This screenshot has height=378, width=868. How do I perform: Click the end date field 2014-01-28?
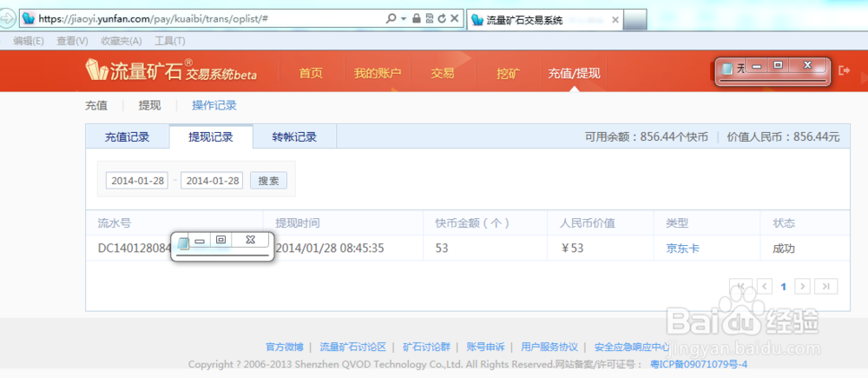[x=212, y=181]
